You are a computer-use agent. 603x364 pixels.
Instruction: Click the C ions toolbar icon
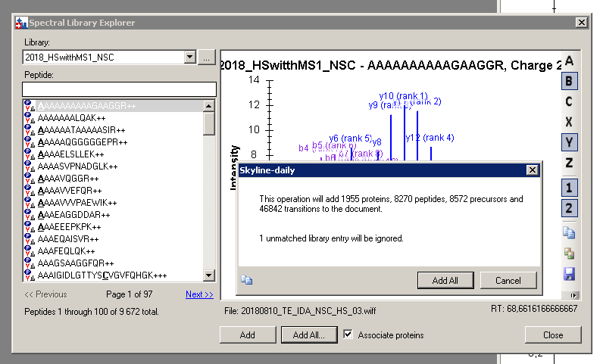click(569, 102)
